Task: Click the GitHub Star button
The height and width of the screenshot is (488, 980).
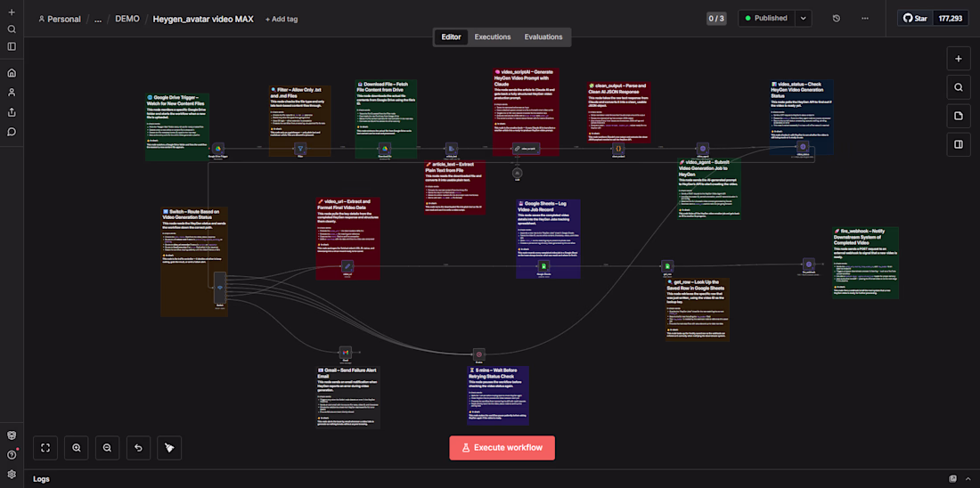Action: pyautogui.click(x=916, y=18)
